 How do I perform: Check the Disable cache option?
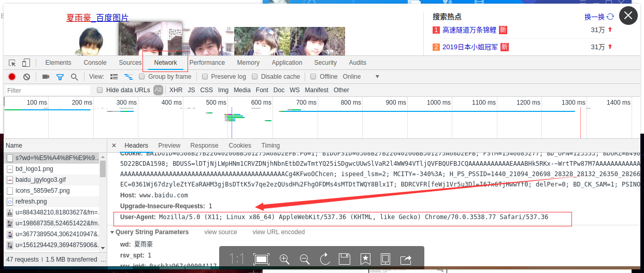(x=255, y=77)
